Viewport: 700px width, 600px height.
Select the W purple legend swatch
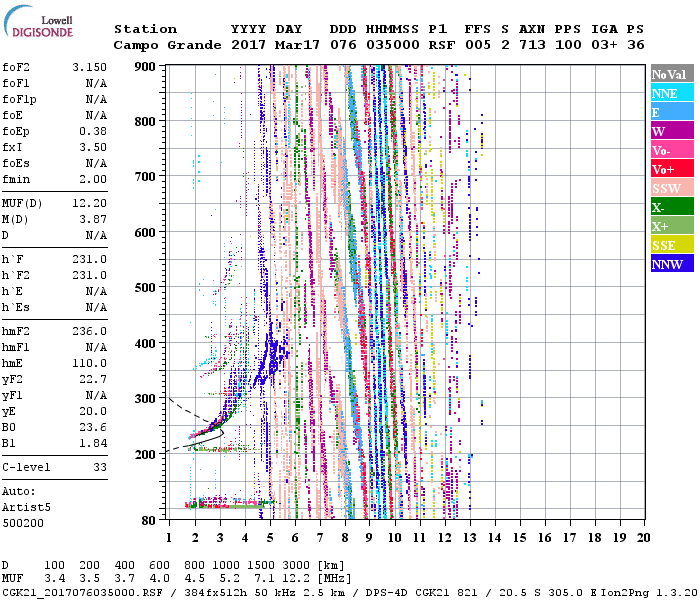coord(672,131)
